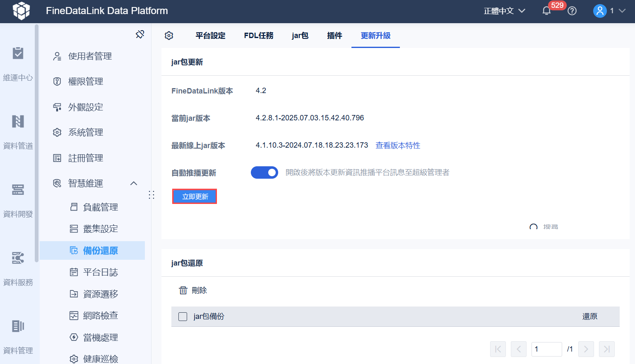Go to previous page of jar backups
Screen dimensions: 635x364
tap(519, 349)
